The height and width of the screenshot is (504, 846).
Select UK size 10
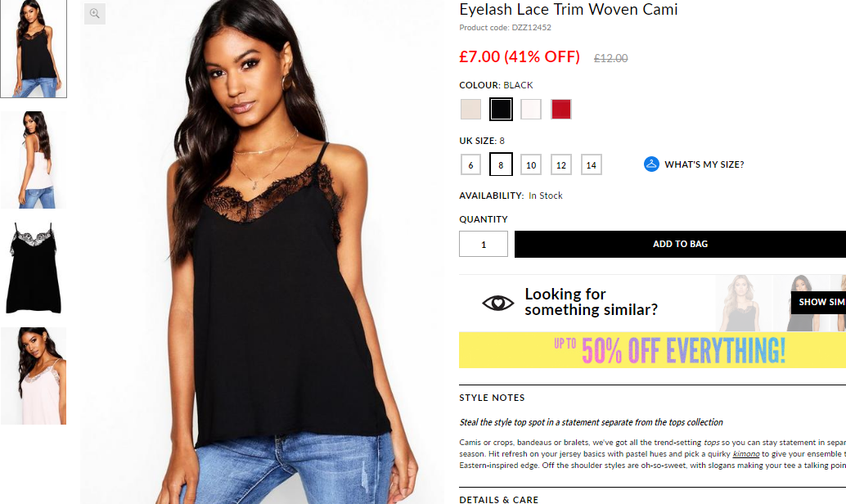(x=531, y=165)
